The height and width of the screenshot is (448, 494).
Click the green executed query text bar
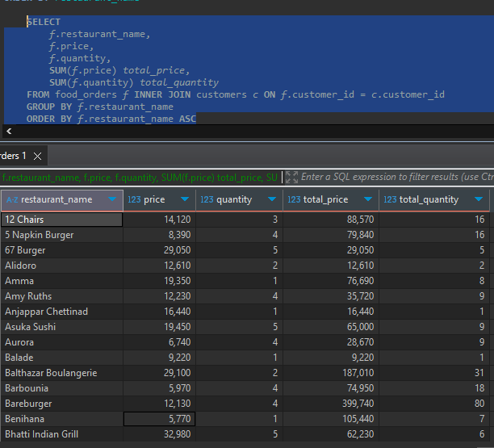coord(140,178)
